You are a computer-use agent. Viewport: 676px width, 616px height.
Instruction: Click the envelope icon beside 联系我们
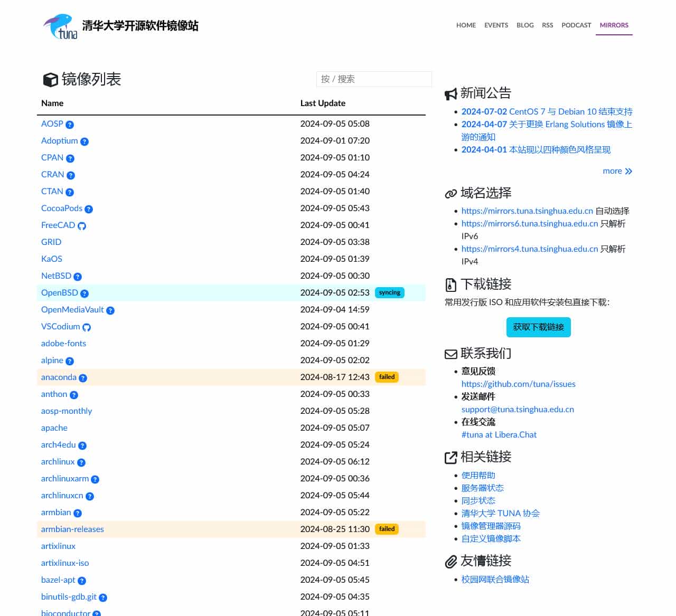(450, 354)
